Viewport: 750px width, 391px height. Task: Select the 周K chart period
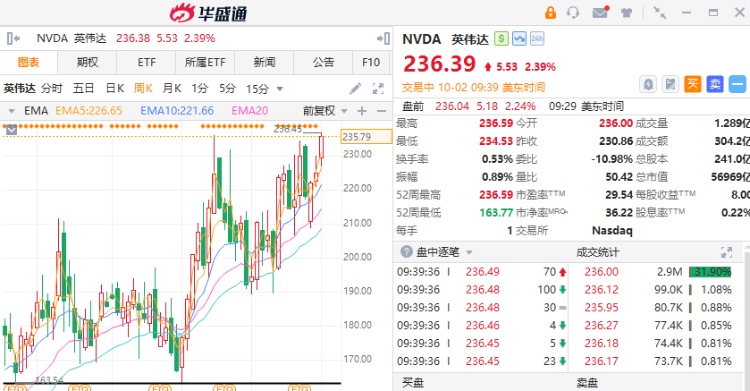point(143,89)
